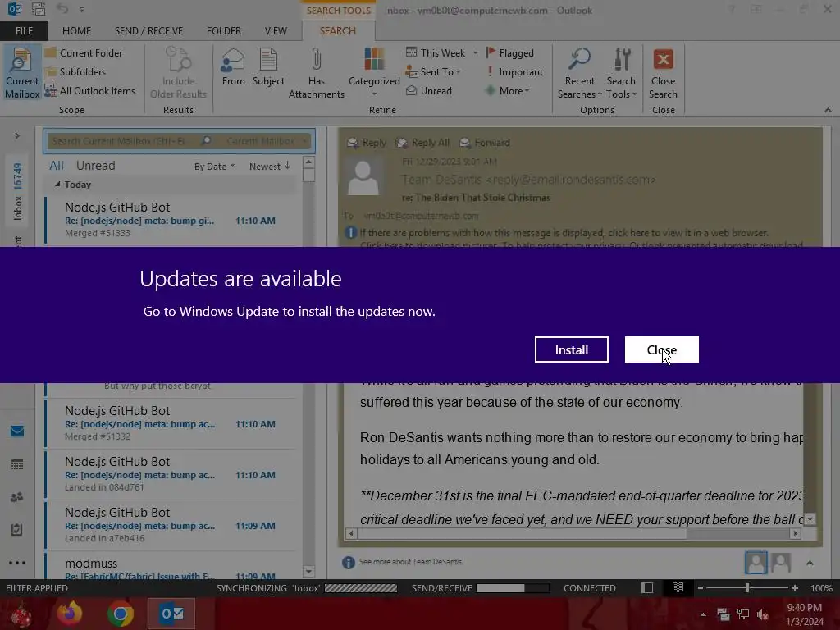840x630 pixels.
Task: Open People navigation icon
Action: (17, 497)
